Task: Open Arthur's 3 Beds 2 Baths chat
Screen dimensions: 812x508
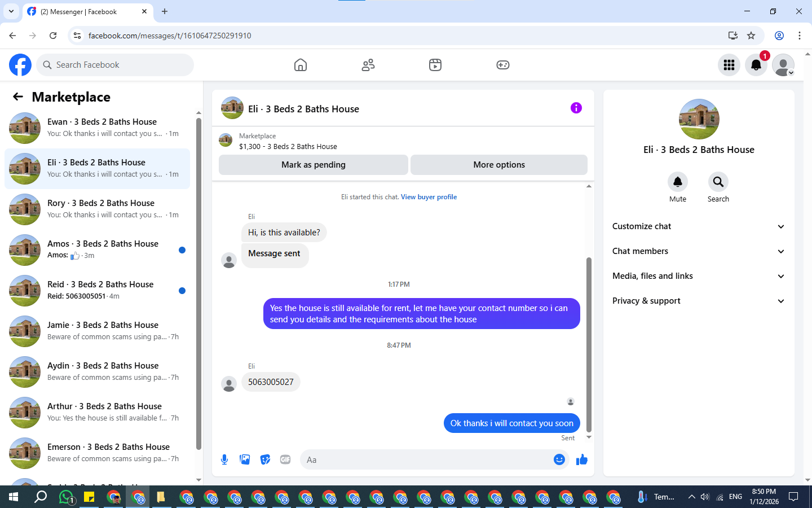Action: pyautogui.click(x=97, y=413)
